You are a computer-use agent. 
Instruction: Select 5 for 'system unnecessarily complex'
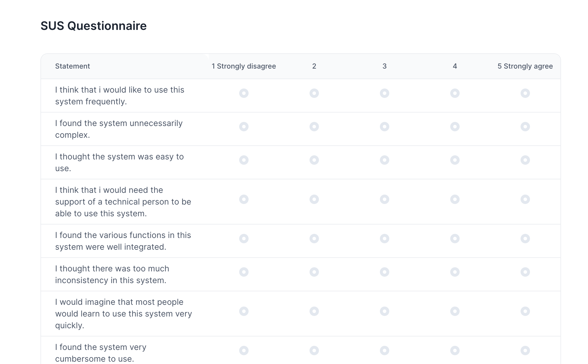tap(525, 127)
